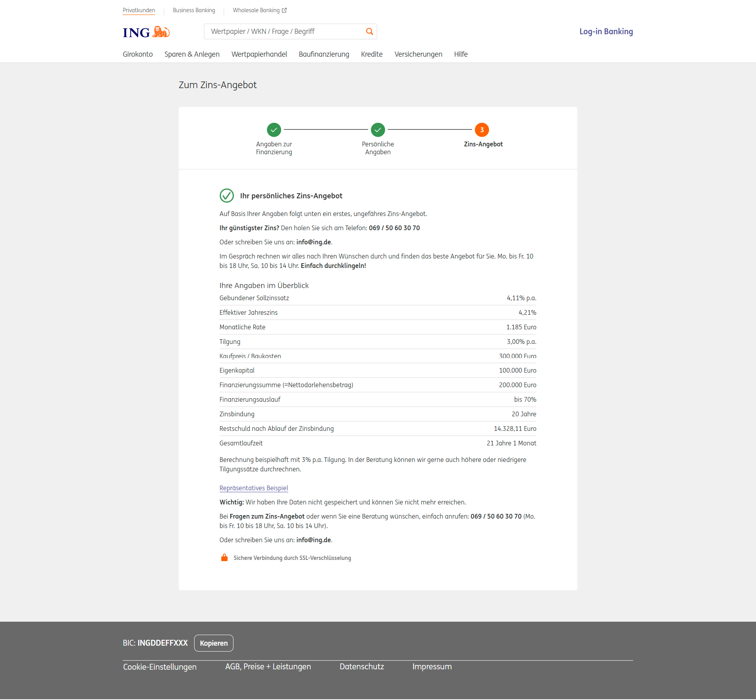Viewport: 756px width, 700px height.
Task: Open the Baufinanzierung navigation item
Action: pos(324,54)
